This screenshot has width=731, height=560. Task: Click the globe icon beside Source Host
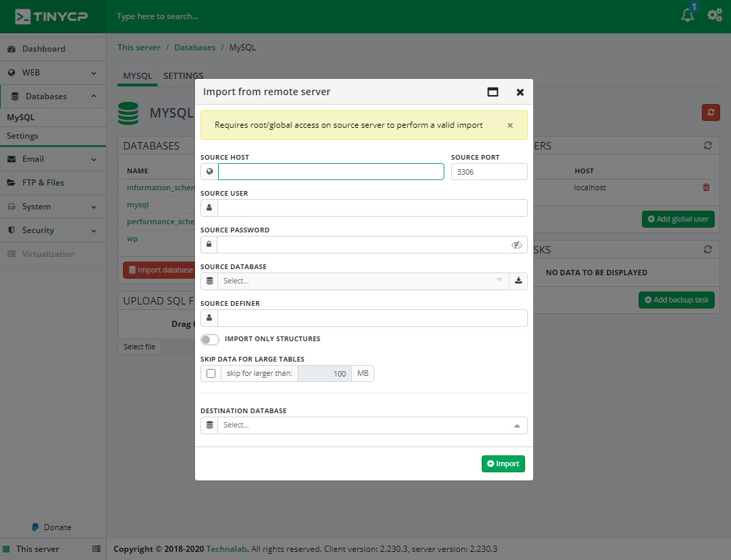pyautogui.click(x=209, y=171)
